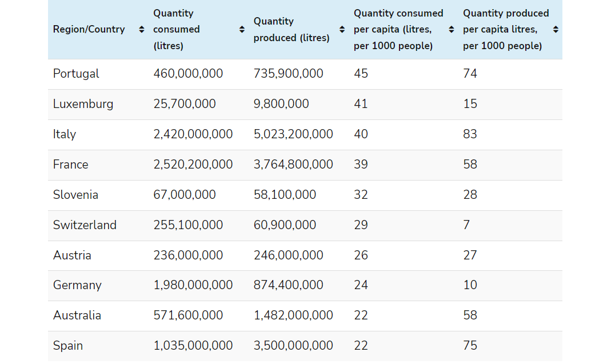Click Switzerland's consumed value 255,100,000

[188, 225]
